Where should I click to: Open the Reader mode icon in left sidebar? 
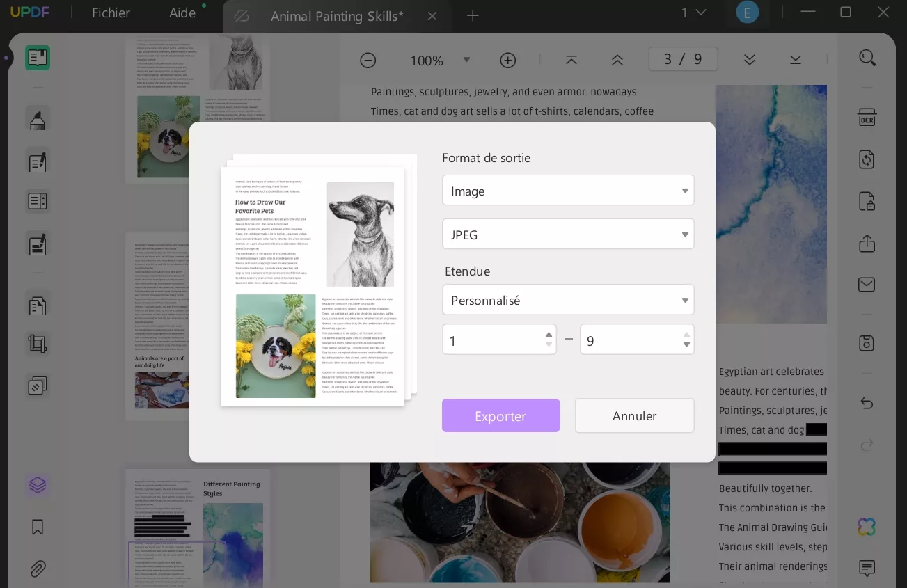coord(38,58)
